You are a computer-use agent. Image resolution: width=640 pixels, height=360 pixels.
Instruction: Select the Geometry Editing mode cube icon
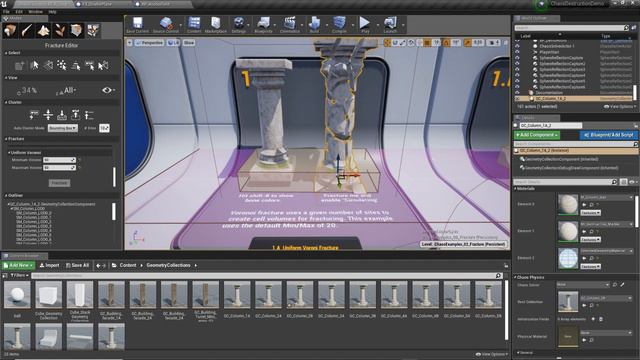76,30
